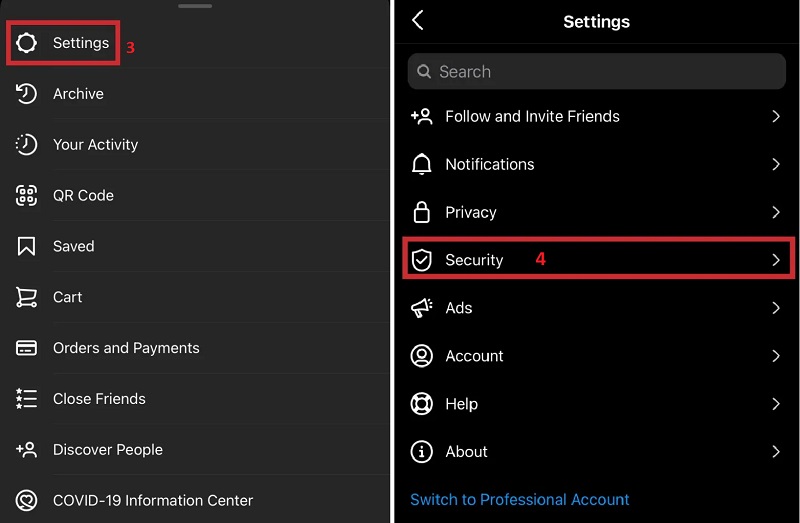Tap the Saved bookmark icon

(26, 246)
